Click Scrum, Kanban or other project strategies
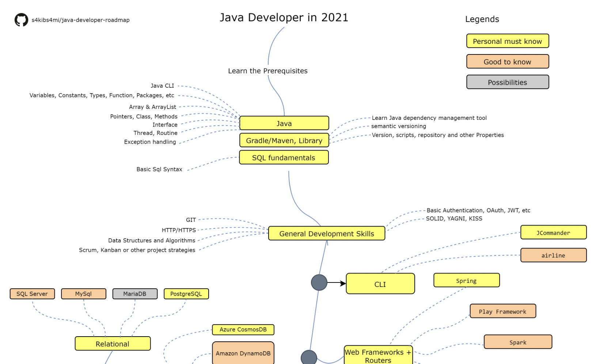 pos(137,250)
